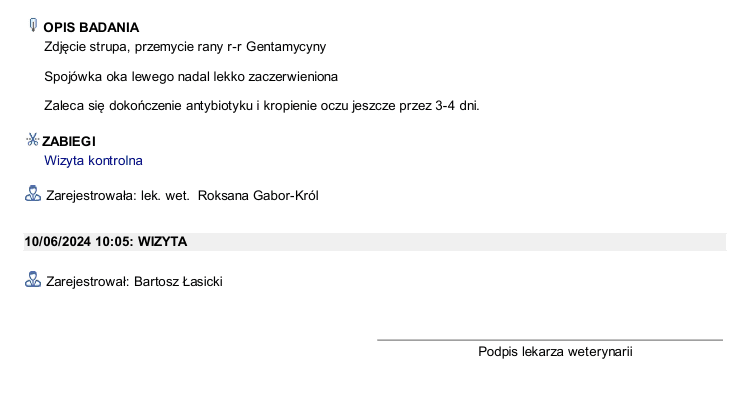Image resolution: width=740 pixels, height=411 pixels.
Task: Click the word zaczerwieniona
Action: pos(293,76)
